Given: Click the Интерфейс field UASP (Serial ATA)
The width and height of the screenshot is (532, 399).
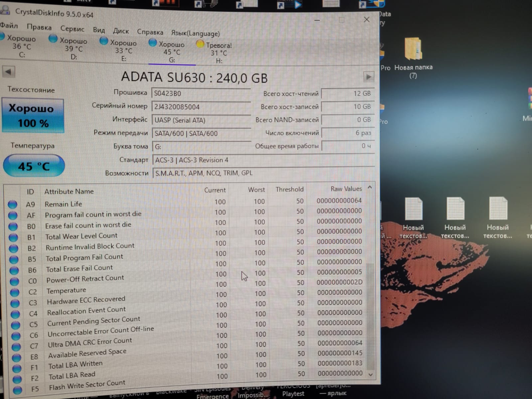Looking at the screenshot, I should coord(201,120).
